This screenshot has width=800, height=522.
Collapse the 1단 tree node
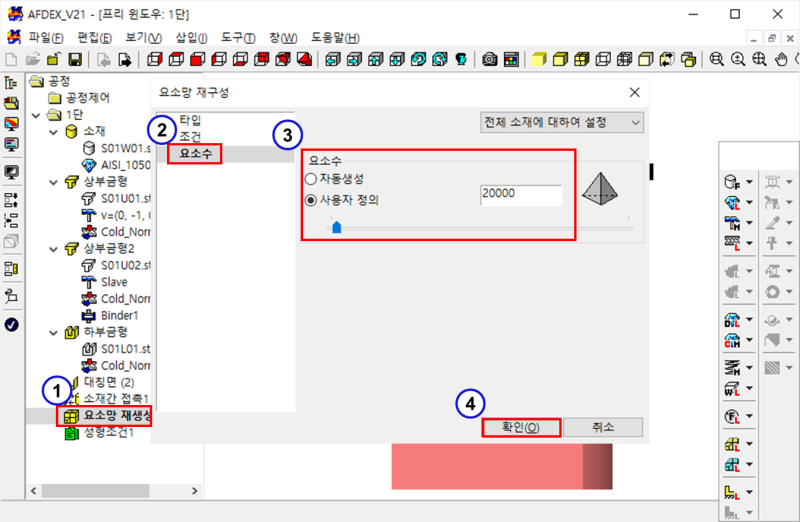(x=38, y=114)
